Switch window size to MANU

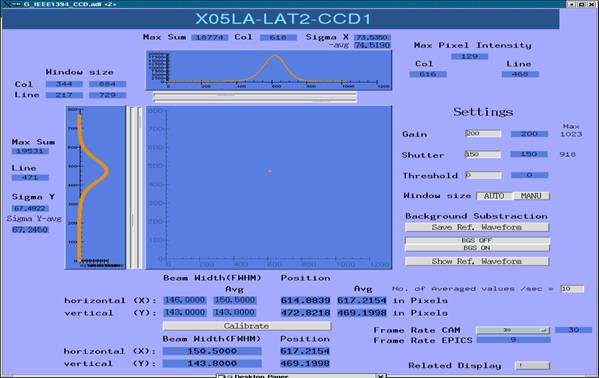pos(531,196)
